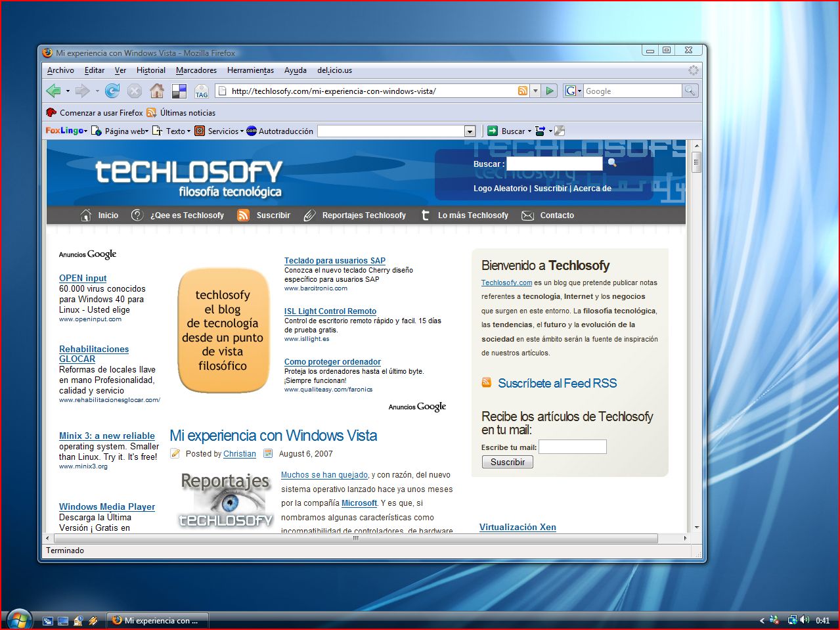
Task: Open the Historial menu
Action: coord(151,70)
